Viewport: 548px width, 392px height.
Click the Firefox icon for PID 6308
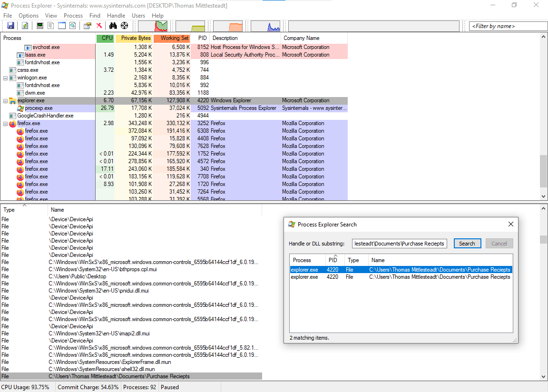pos(20,131)
